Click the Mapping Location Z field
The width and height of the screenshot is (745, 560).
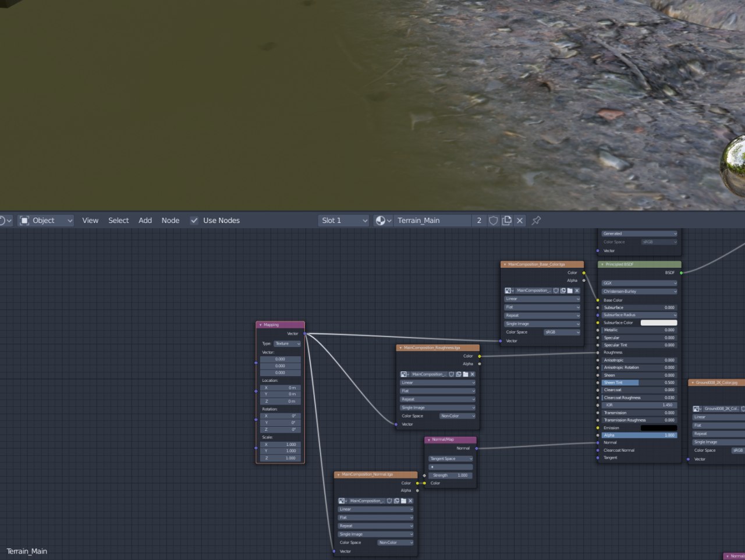coord(281,401)
